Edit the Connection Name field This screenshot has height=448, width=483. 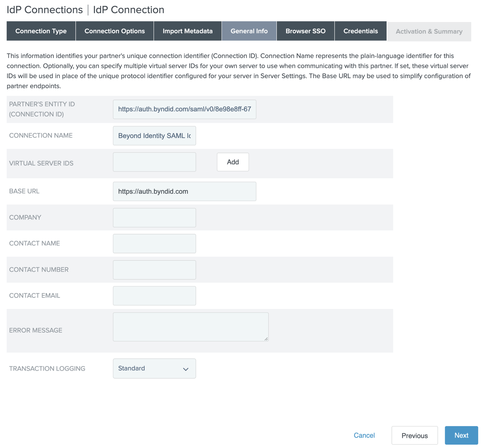[x=154, y=136]
